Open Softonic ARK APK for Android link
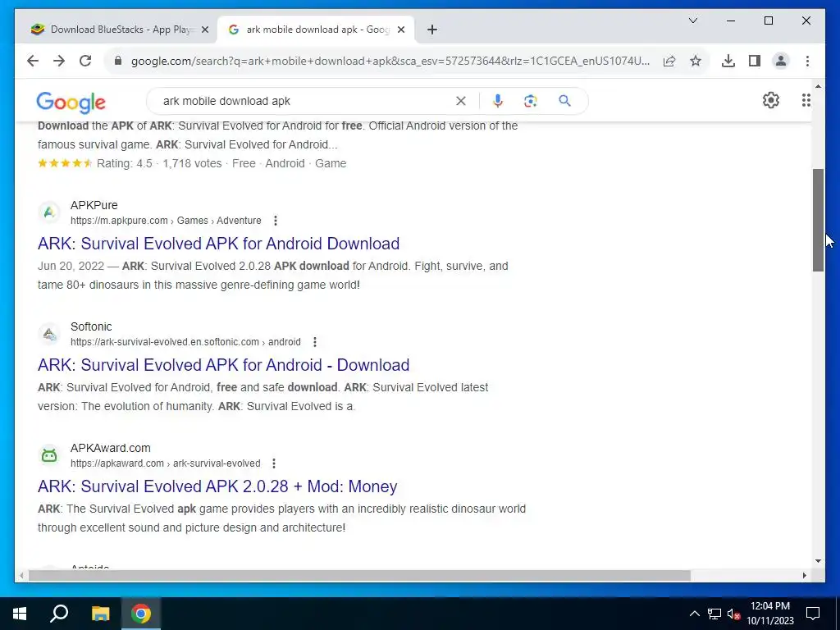The image size is (840, 630). (223, 365)
